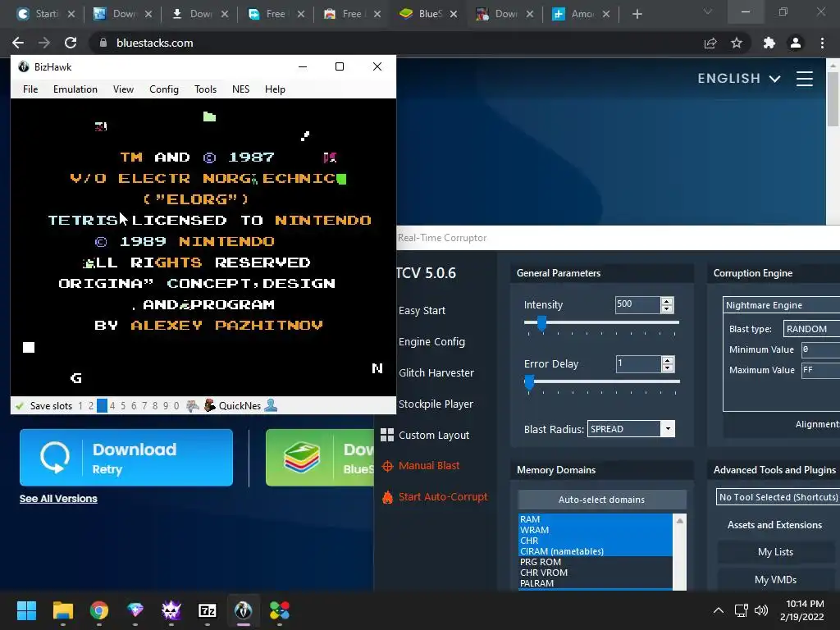Open the hamburger menu on BlueStacks page
The height and width of the screenshot is (630, 840).
(804, 79)
